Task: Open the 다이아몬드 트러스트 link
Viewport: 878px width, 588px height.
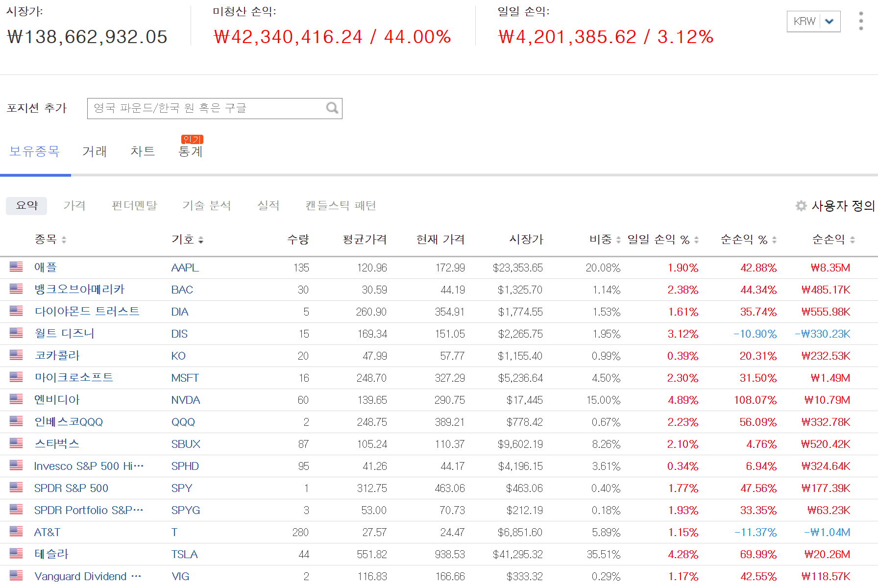Action: pos(87,311)
